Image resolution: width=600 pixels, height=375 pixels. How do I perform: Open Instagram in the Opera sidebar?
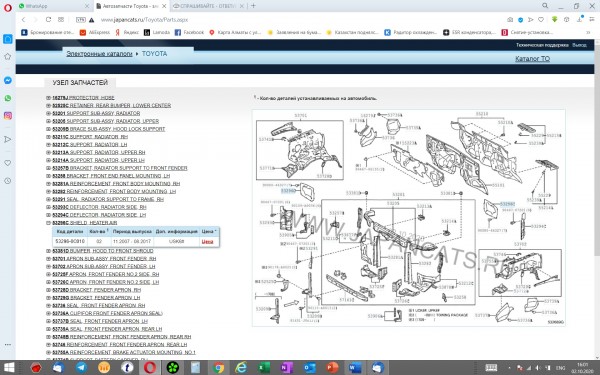(x=8, y=116)
